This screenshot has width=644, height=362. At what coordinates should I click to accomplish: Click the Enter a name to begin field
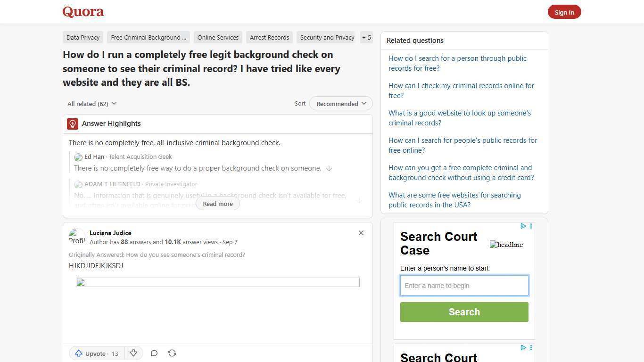[464, 285]
